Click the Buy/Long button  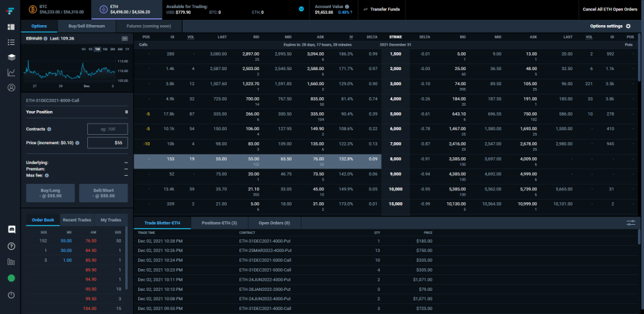click(50, 193)
